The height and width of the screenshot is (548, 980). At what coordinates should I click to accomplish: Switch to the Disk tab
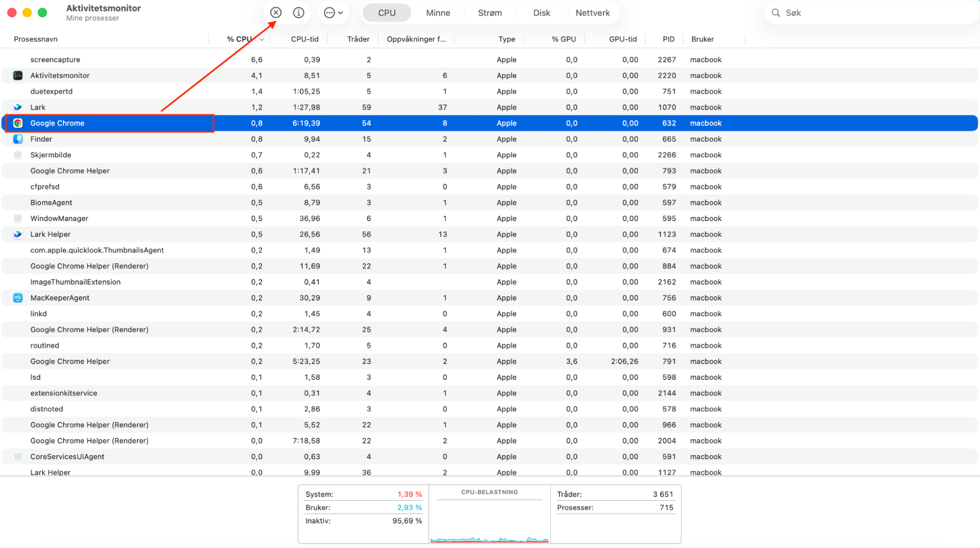tap(542, 13)
